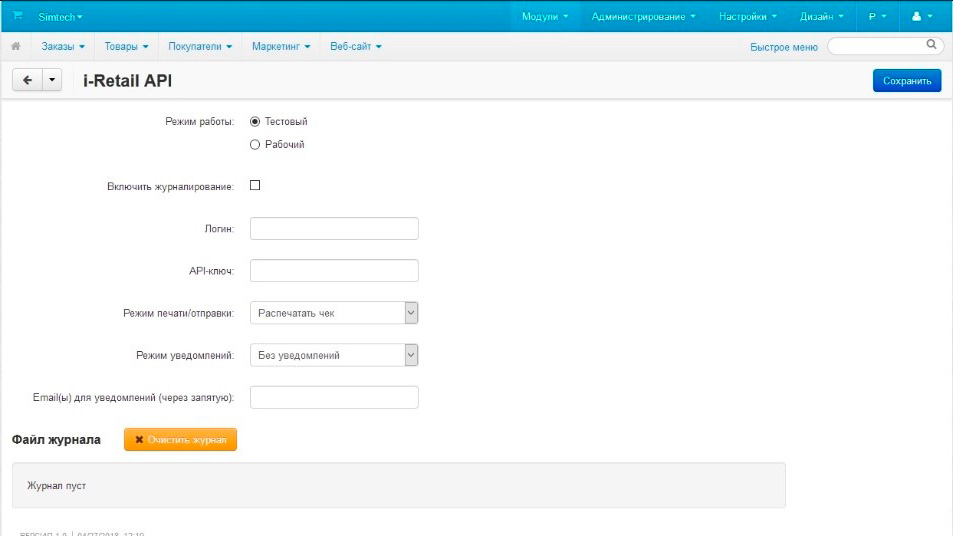Open the Дизайн menu
Screen dimensions: 953x536
pos(822,16)
